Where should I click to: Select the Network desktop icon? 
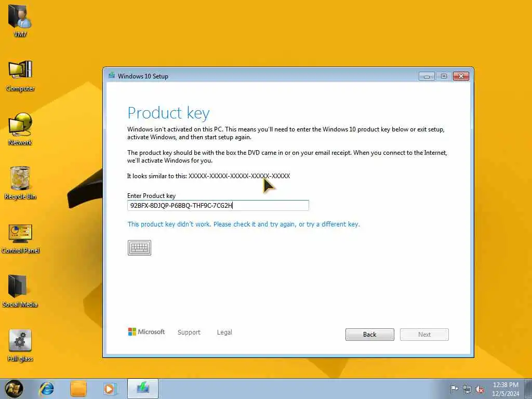coord(20,129)
